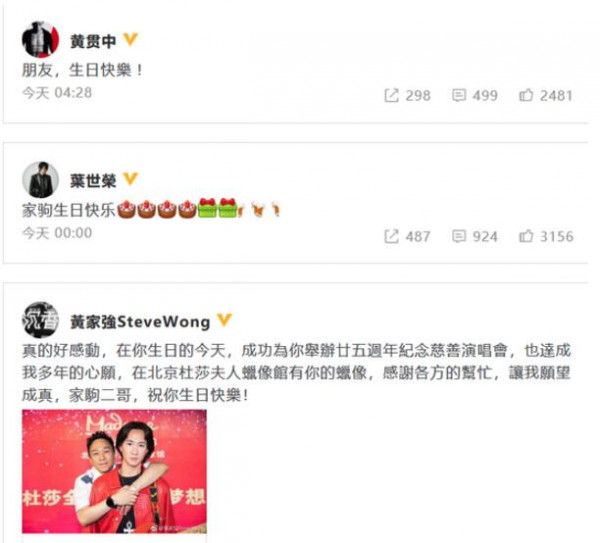This screenshot has height=543, width=600.
Task: Open comments on 葉世榮's post (924)
Action: (474, 236)
